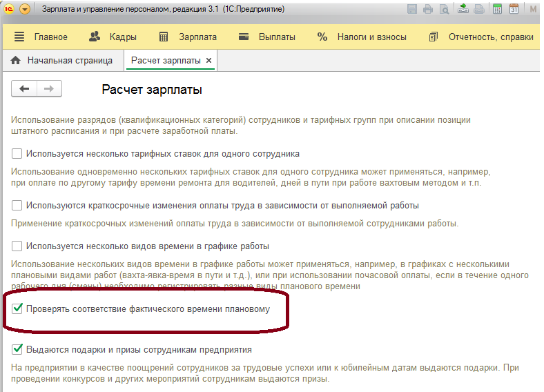
Task: Open the calculator icon in title bar
Action: (x=498, y=10)
